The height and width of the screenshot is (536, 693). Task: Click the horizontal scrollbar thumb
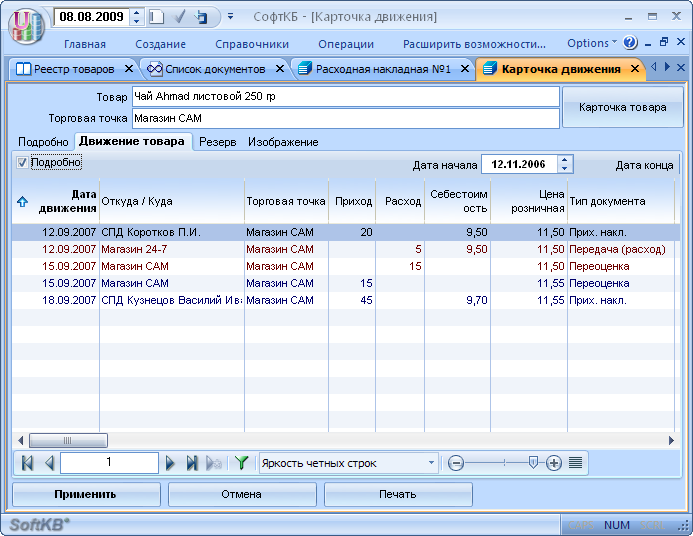(68, 441)
